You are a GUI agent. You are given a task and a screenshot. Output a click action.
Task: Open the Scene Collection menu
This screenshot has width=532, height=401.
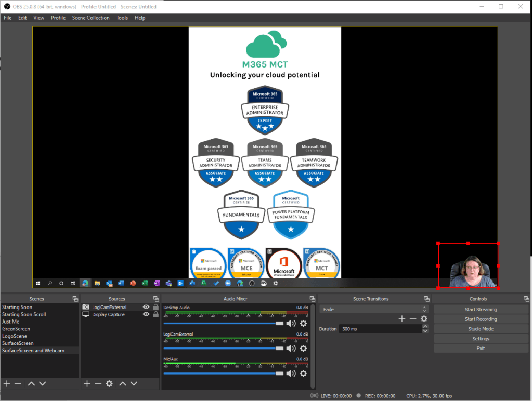click(90, 18)
